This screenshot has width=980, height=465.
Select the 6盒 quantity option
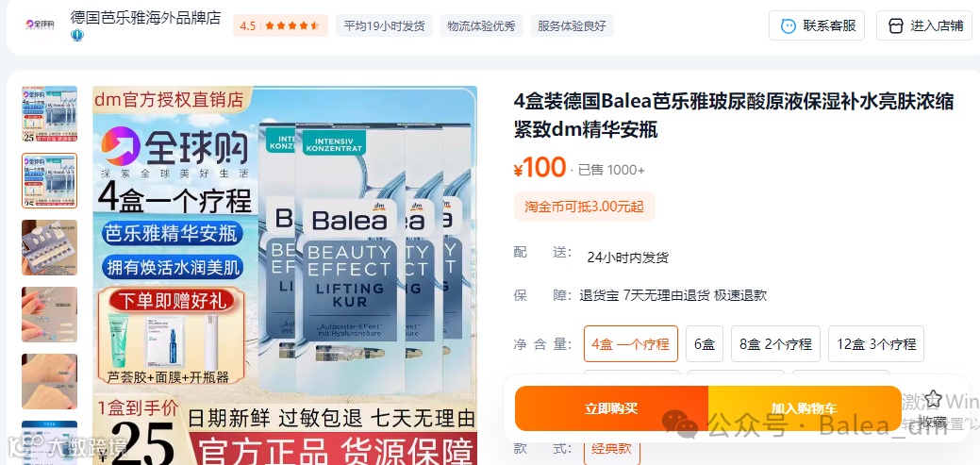click(x=705, y=343)
